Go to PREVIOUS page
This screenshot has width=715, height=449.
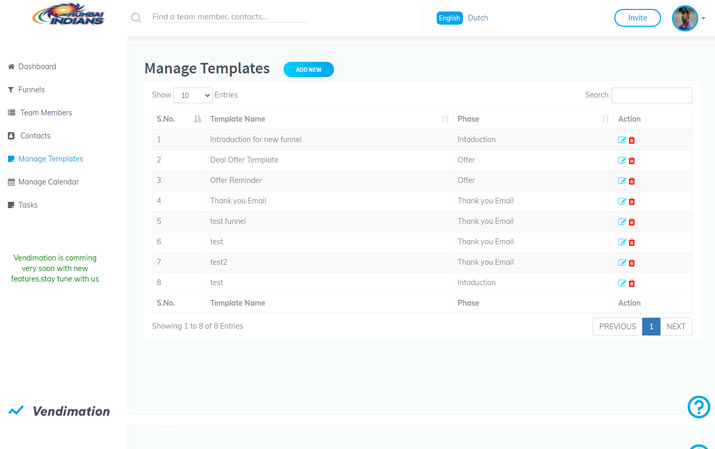pyautogui.click(x=617, y=326)
